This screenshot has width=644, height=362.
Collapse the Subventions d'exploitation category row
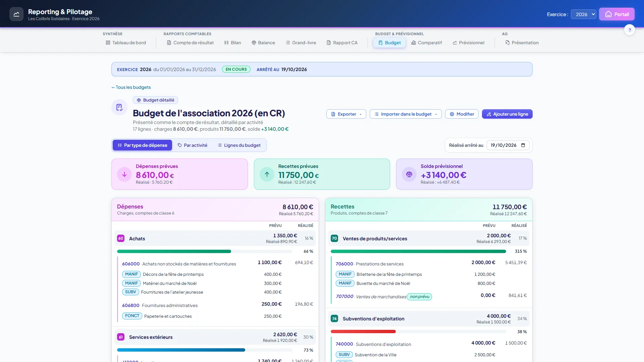429,318
